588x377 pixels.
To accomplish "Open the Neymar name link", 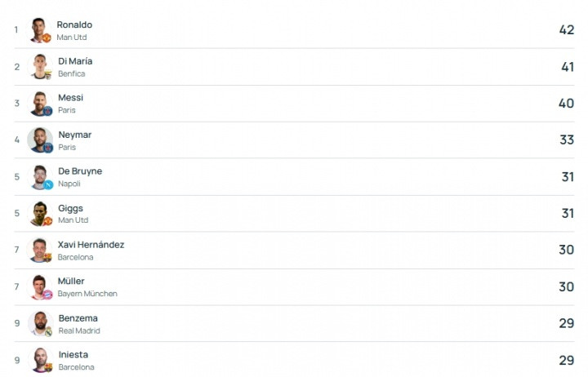I will [74, 135].
